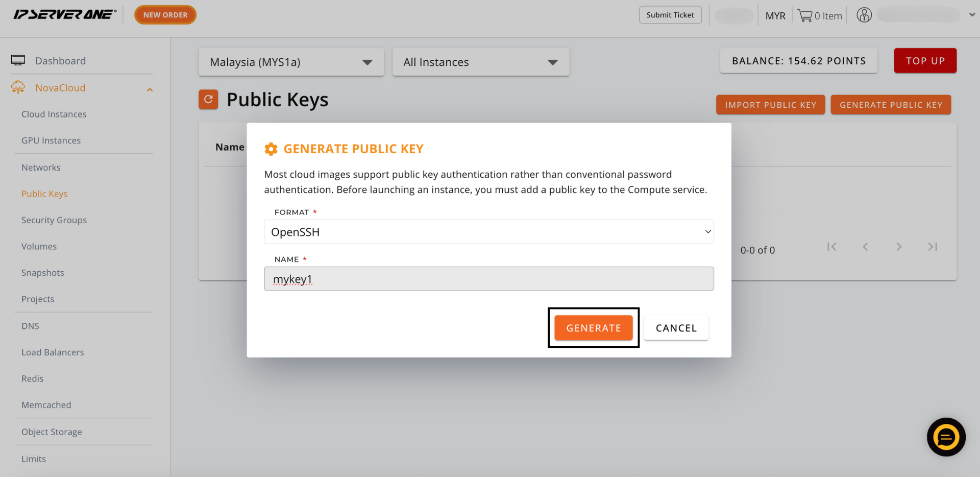The height and width of the screenshot is (477, 980).
Task: Click the user account avatar icon
Action: (864, 15)
